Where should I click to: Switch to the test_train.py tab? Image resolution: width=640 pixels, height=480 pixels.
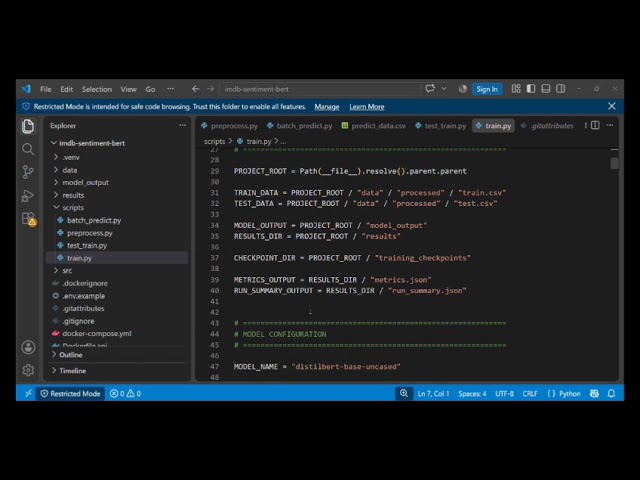(x=441, y=126)
